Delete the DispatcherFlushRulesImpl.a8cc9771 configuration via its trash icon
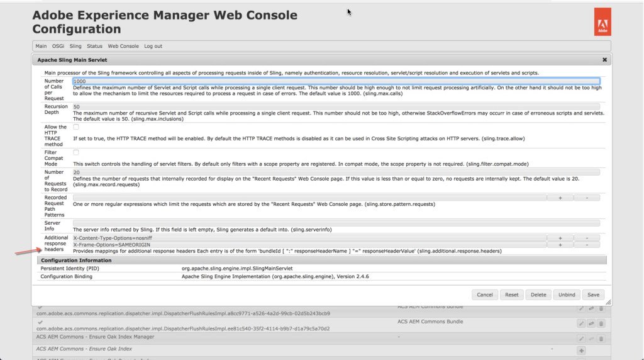Viewport: 644px width, 360px height. pyautogui.click(x=601, y=308)
